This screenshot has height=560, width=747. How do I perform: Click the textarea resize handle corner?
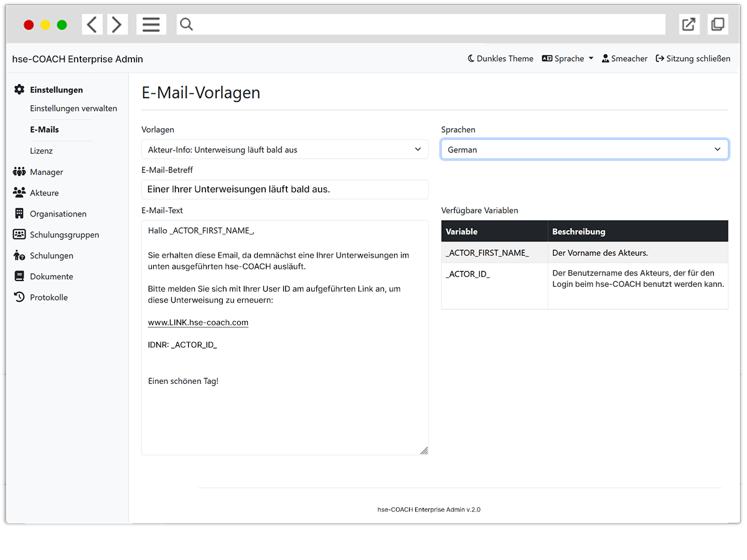point(424,450)
